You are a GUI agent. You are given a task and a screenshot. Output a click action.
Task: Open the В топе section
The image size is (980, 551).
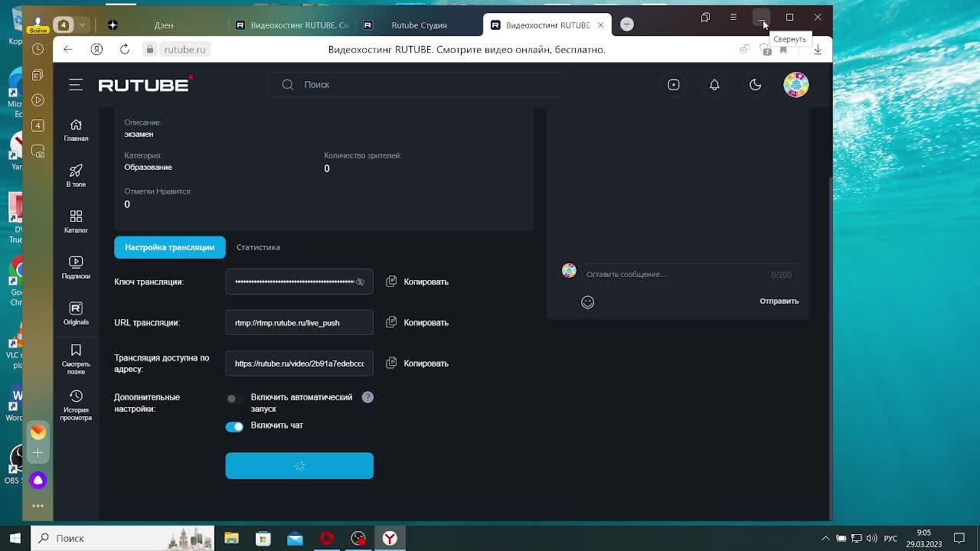[x=76, y=176]
